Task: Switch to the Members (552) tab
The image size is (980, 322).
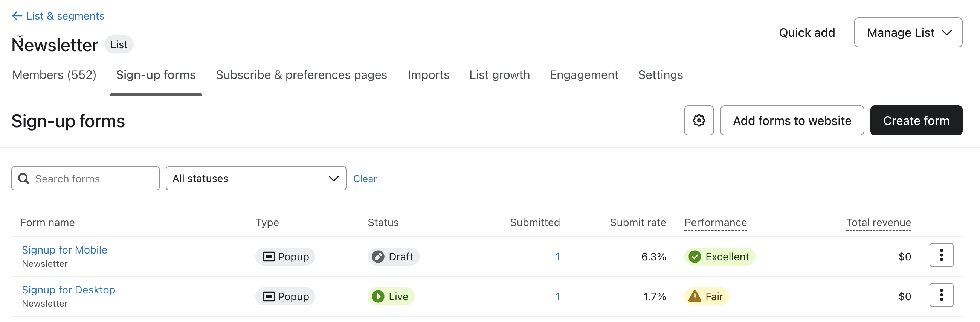Action: pos(54,75)
